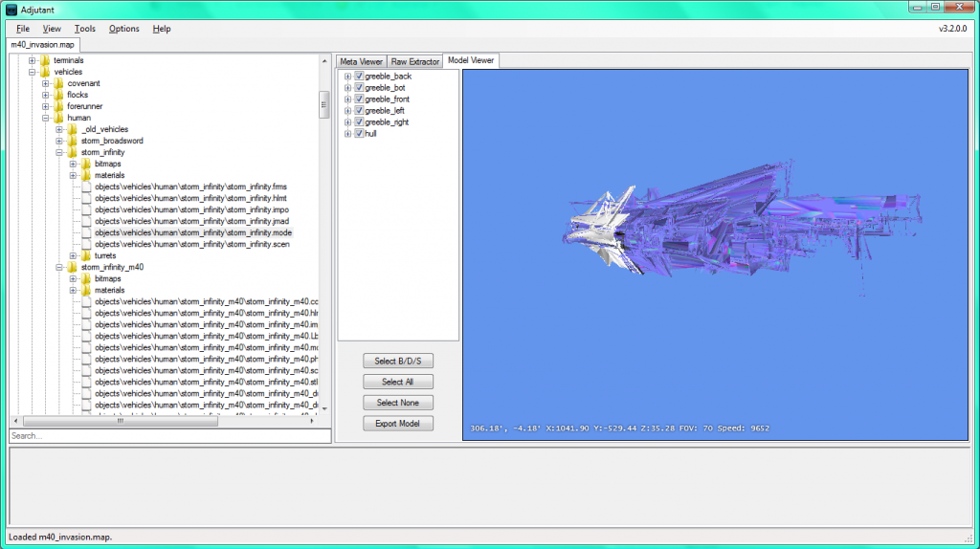This screenshot has width=980, height=549.
Task: Expand the greeble_back region node
Action: tap(348, 77)
